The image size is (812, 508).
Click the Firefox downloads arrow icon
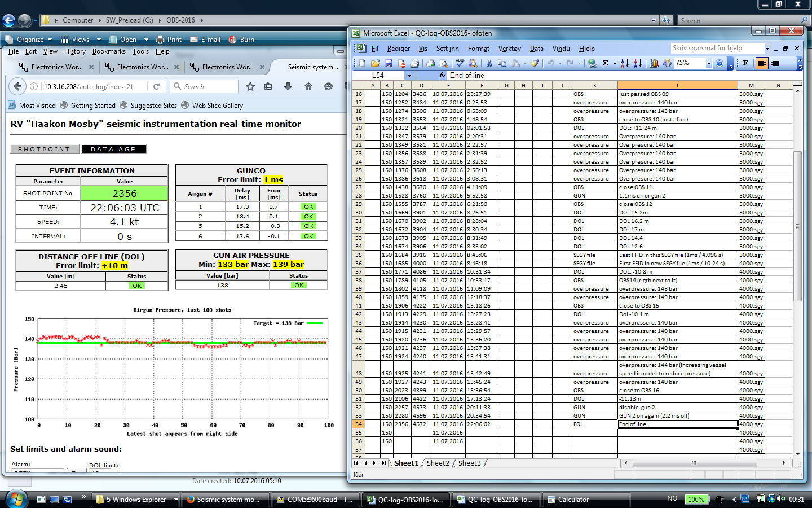(x=288, y=86)
